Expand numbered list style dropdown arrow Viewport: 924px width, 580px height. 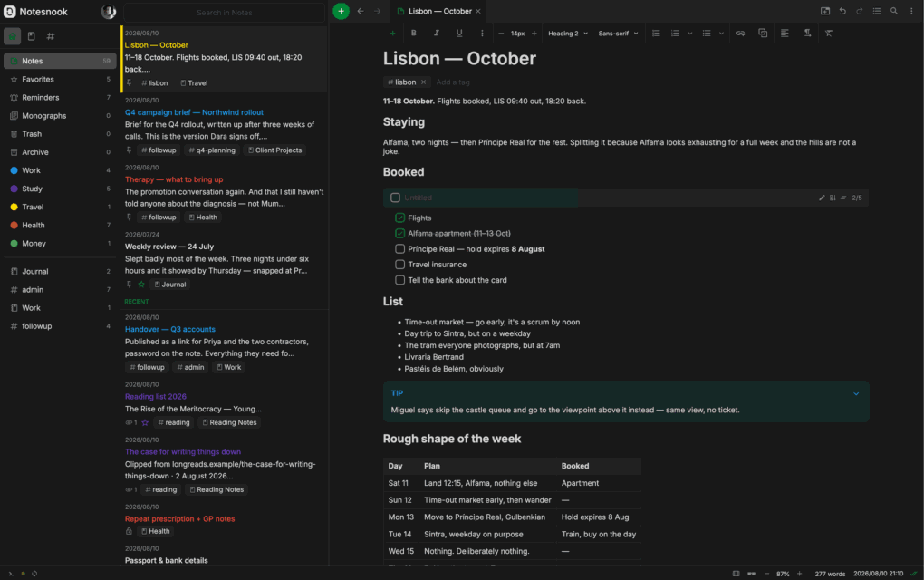690,34
